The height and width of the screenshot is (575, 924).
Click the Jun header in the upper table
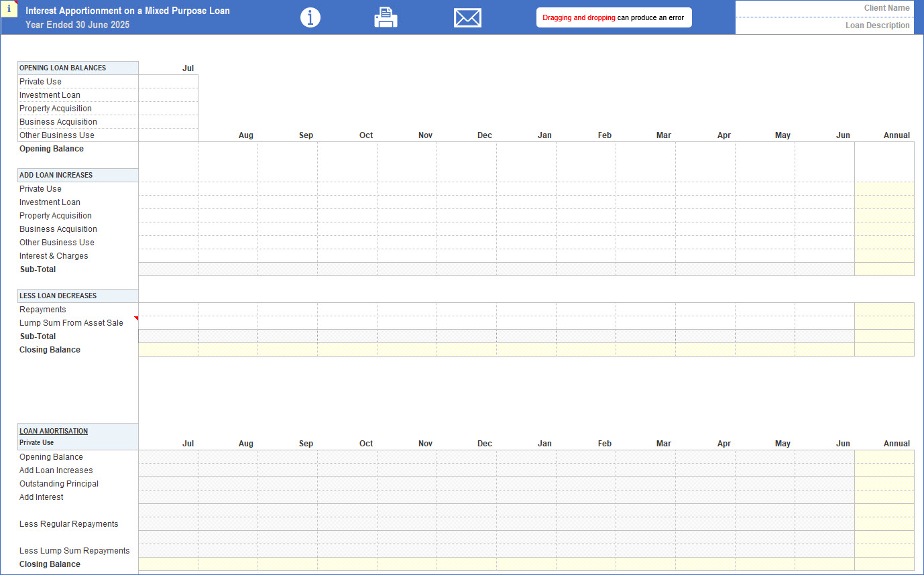click(843, 135)
